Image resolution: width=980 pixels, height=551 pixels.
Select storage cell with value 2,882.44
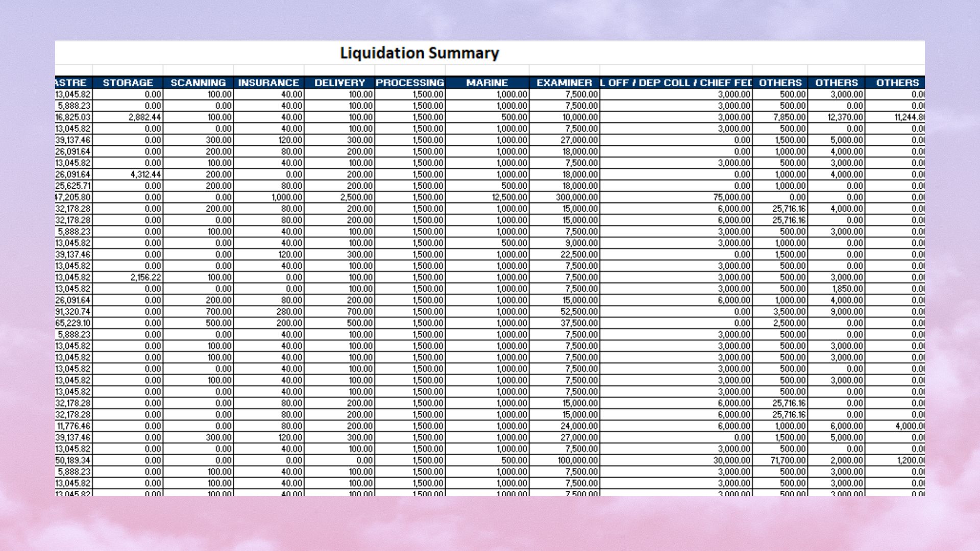144,117
